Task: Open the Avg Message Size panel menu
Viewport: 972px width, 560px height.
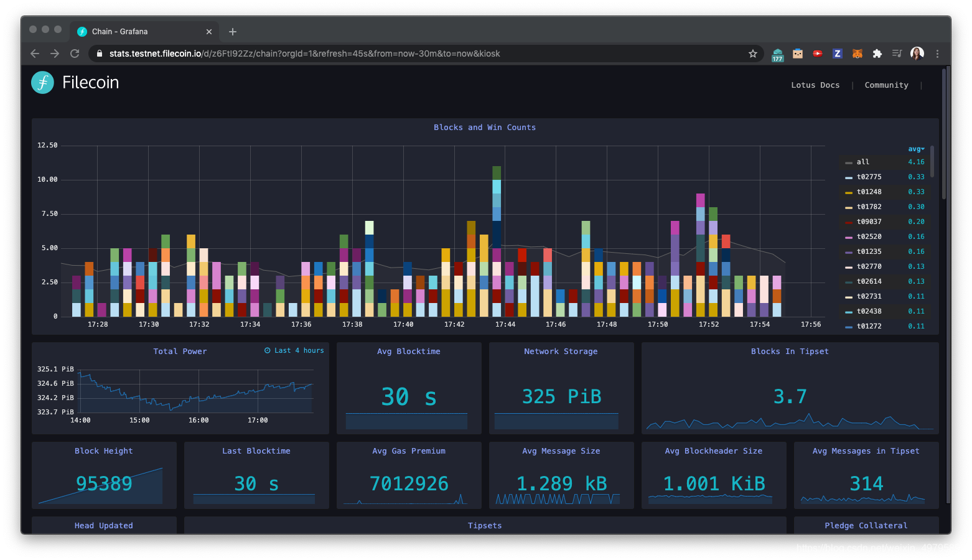Action: point(561,451)
